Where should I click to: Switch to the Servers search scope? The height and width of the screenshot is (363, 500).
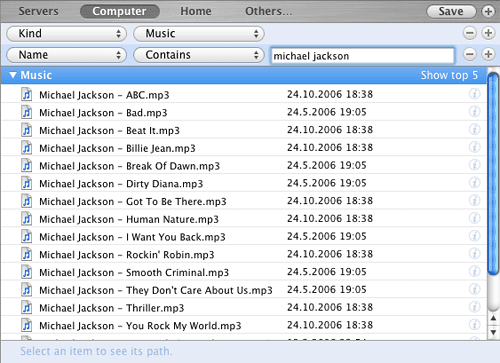[38, 11]
